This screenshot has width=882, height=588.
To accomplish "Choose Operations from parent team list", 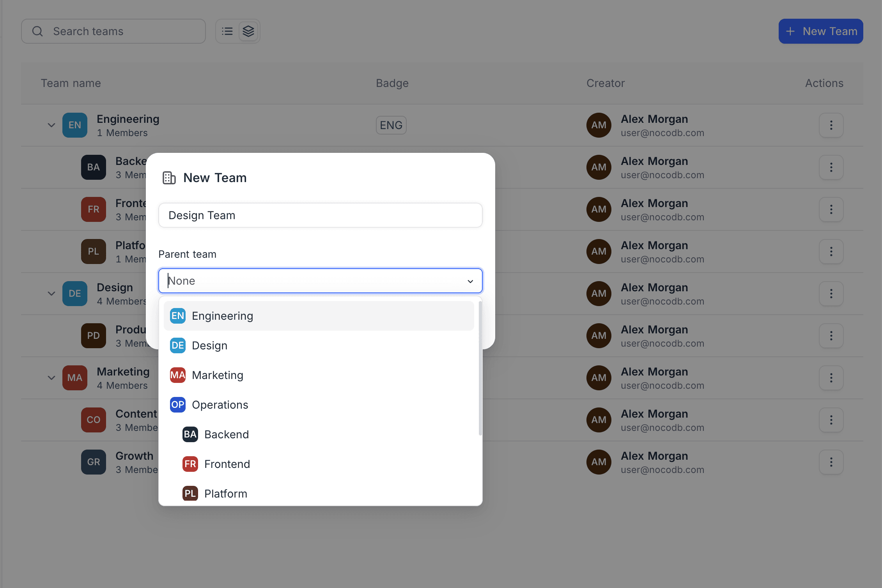I will pyautogui.click(x=220, y=405).
